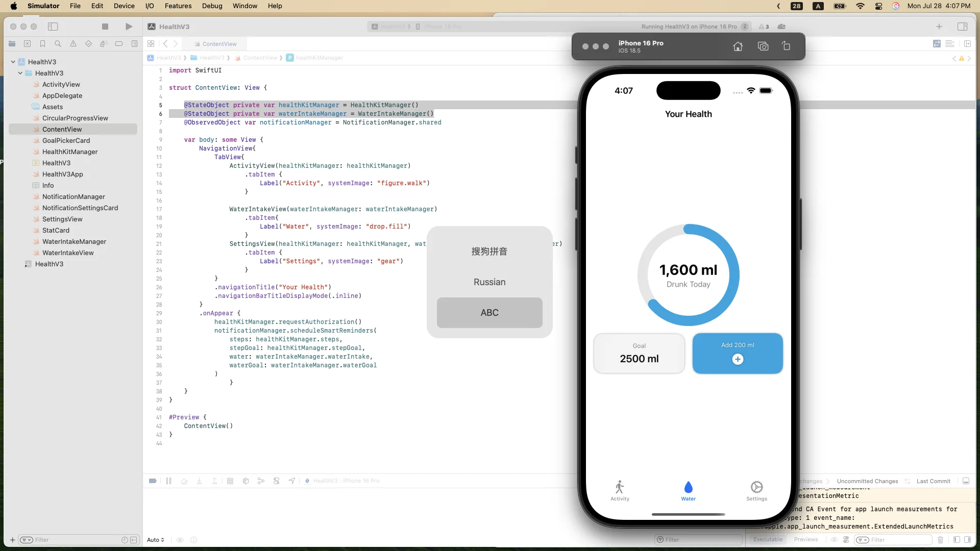Open the Debug menu in menu bar
This screenshot has height=551, width=980.
pos(212,6)
